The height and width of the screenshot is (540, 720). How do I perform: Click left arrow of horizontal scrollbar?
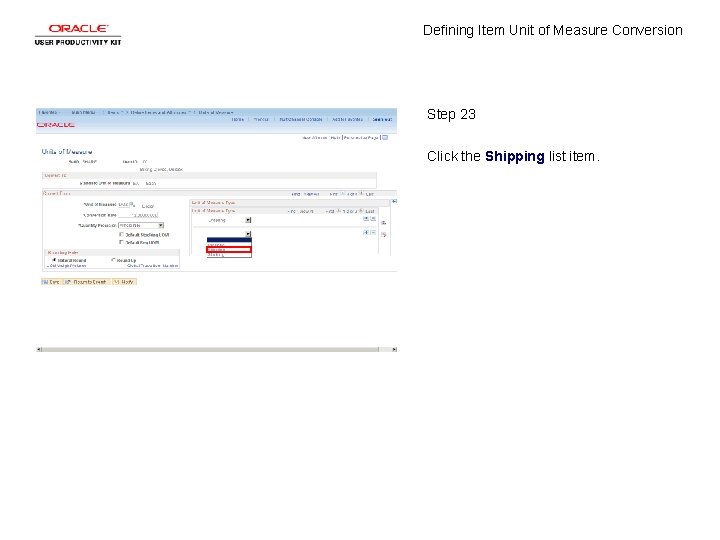pos(39,349)
